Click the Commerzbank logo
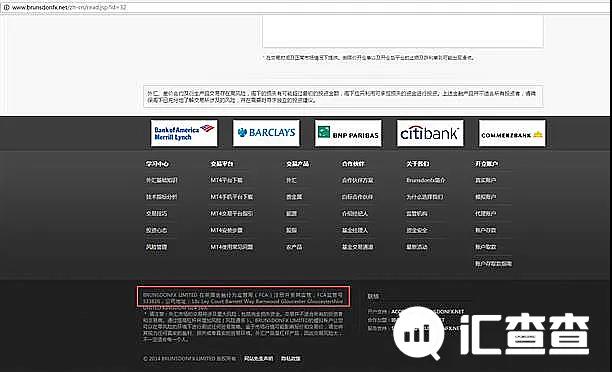This screenshot has width=612, height=372. tap(512, 133)
